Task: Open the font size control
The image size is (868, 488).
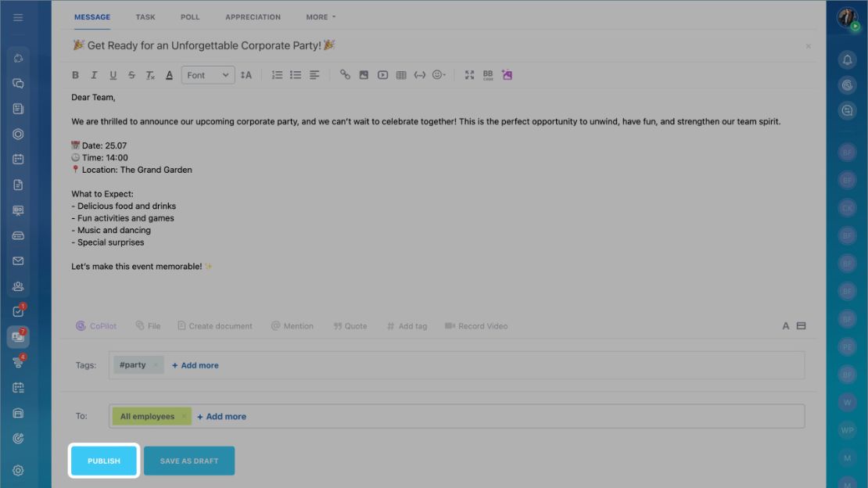Action: (x=246, y=75)
